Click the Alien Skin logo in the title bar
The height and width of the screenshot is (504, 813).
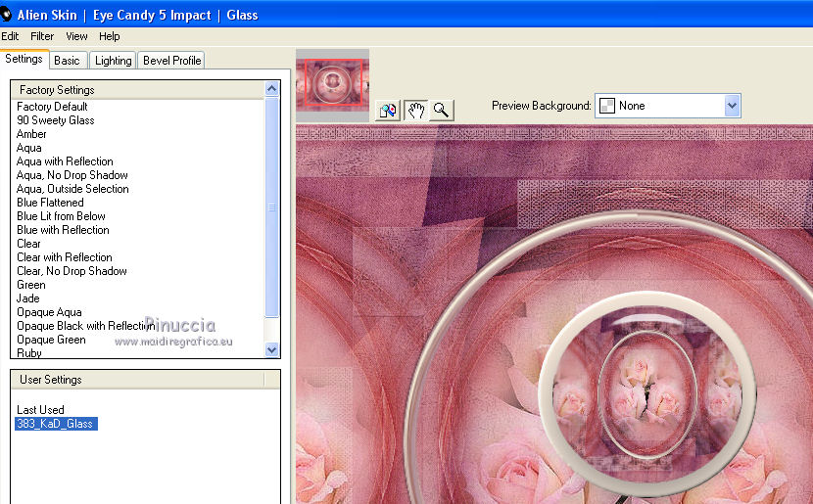tap(6, 15)
